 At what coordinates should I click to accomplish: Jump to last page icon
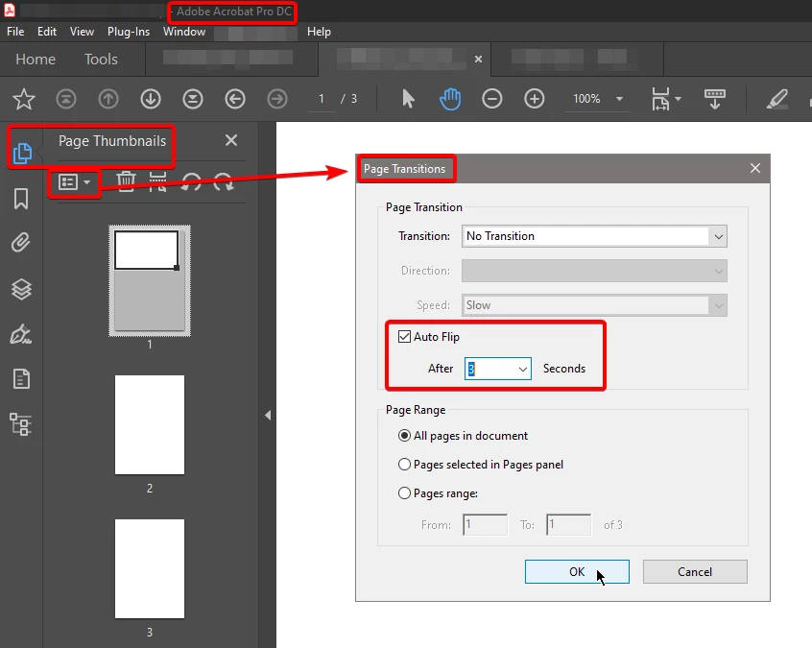(193, 99)
